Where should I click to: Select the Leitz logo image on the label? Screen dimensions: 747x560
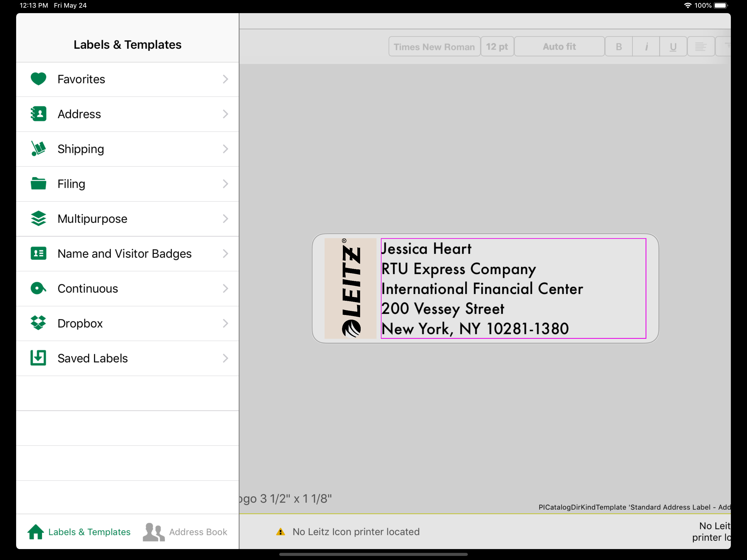350,288
